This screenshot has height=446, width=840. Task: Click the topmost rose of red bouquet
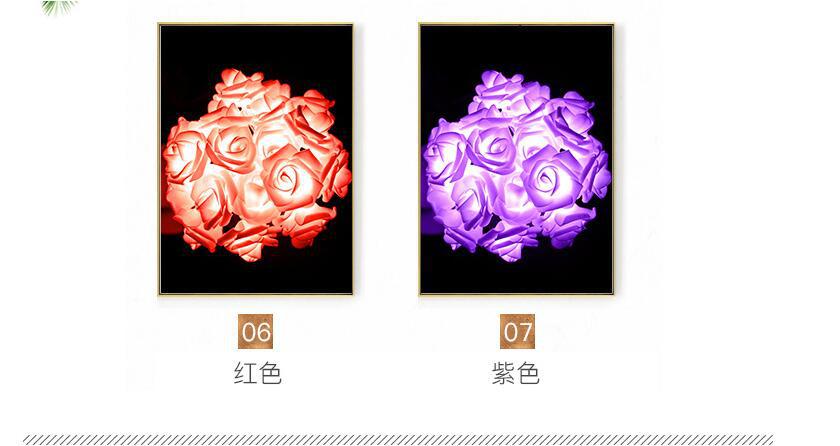pos(238,88)
